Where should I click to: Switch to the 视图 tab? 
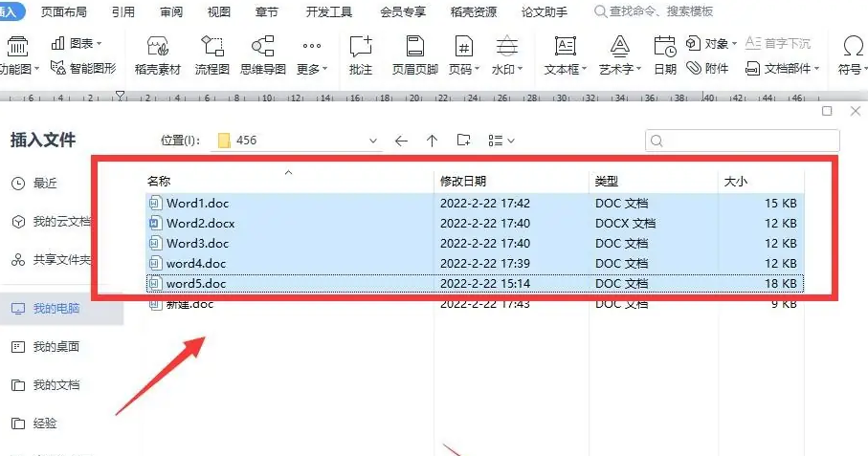pos(218,11)
